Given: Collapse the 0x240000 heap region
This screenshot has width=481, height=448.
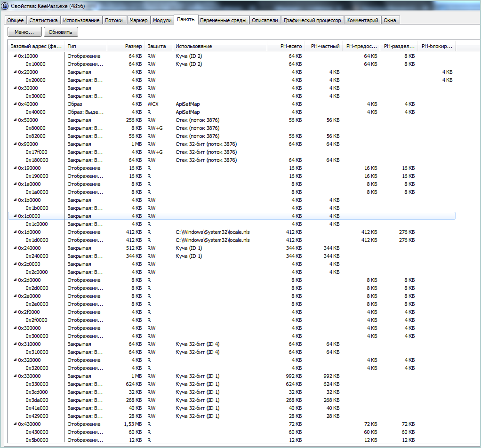Looking at the screenshot, I should [15, 248].
